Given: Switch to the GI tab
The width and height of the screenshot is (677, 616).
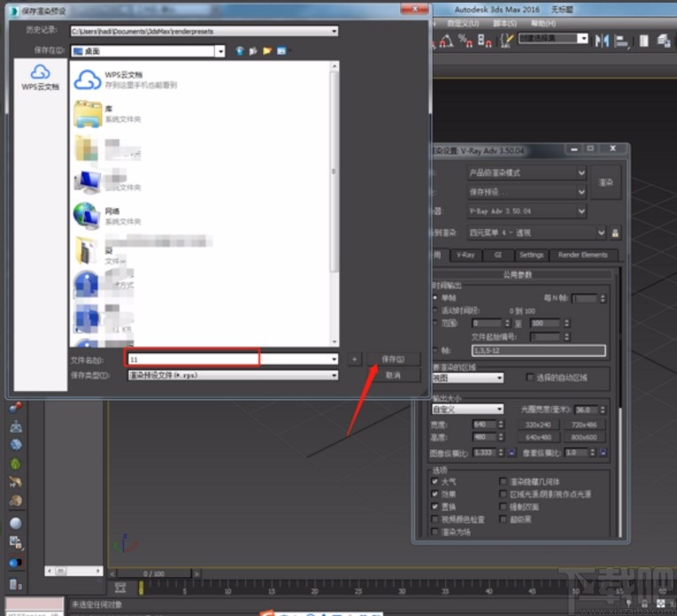Looking at the screenshot, I should 498,255.
